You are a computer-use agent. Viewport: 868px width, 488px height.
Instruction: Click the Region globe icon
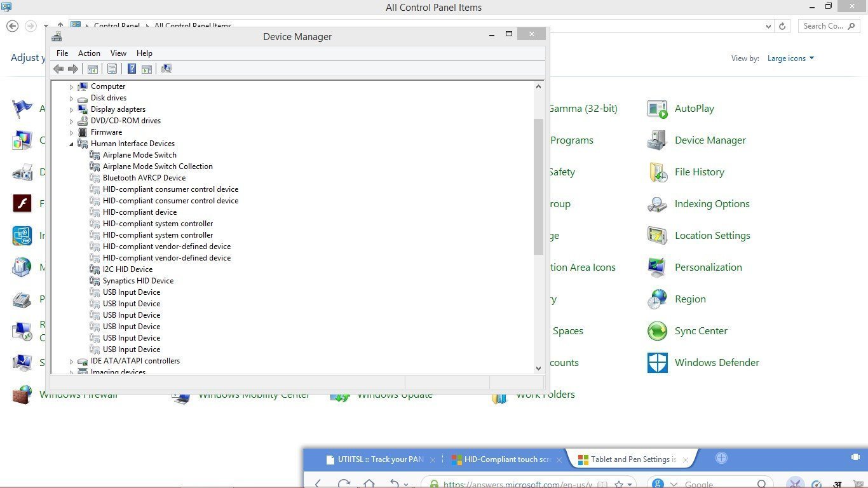(657, 299)
